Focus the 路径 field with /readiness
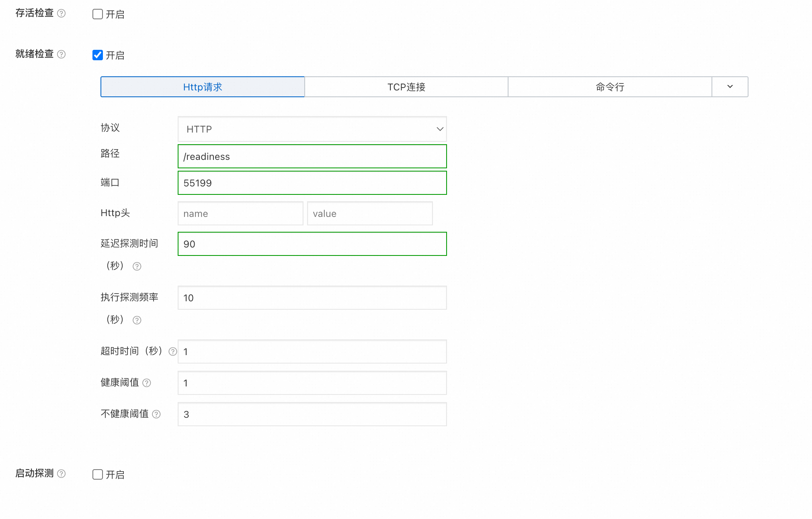 [x=312, y=157]
